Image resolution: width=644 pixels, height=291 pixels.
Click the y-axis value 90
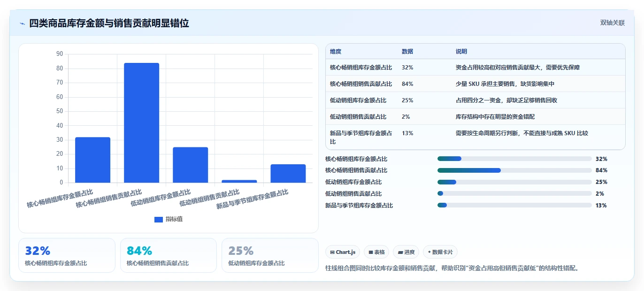coord(59,54)
